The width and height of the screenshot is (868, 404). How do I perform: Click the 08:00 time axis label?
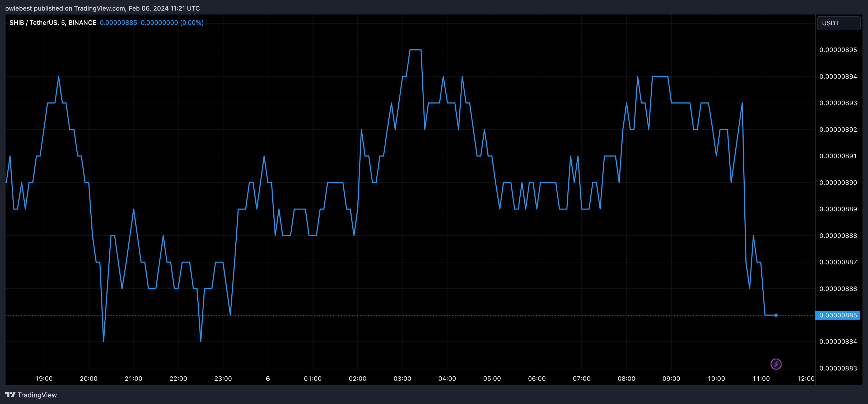[626, 378]
